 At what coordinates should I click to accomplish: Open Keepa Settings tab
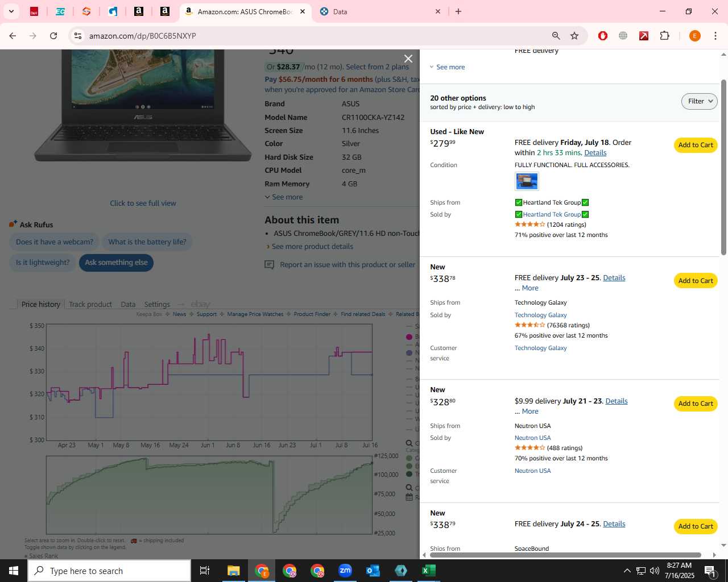pyautogui.click(x=157, y=304)
